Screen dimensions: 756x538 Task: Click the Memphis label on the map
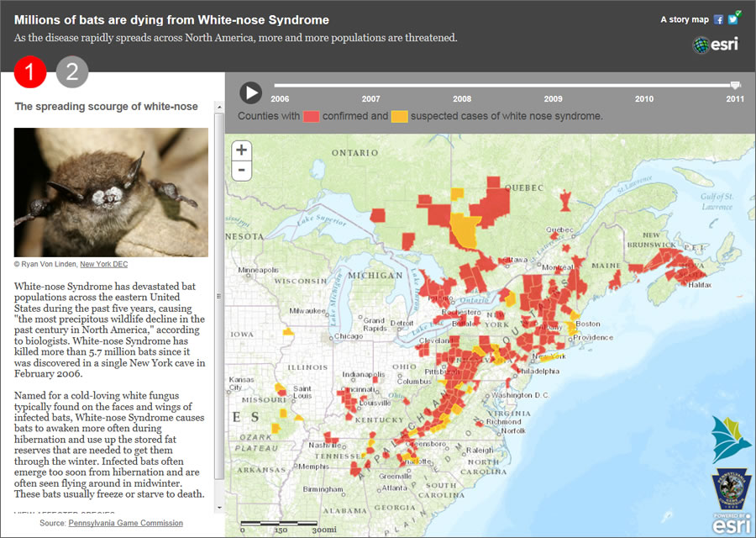[313, 467]
